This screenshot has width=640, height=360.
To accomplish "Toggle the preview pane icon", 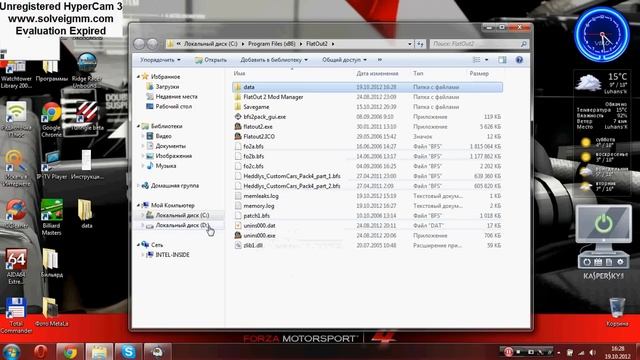I will click(x=502, y=60).
